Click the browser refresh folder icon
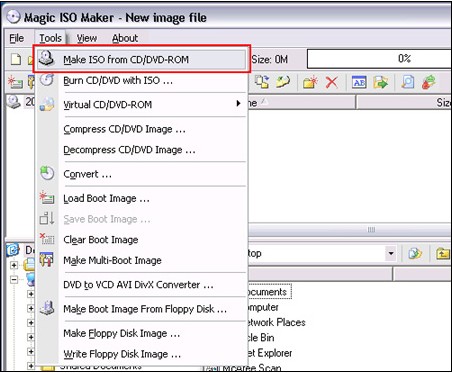 415,254
